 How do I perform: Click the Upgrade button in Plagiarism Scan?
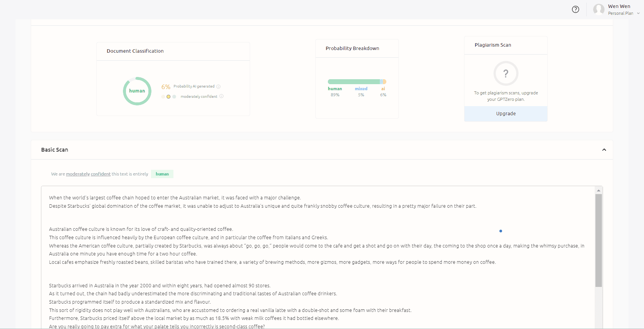tap(505, 114)
